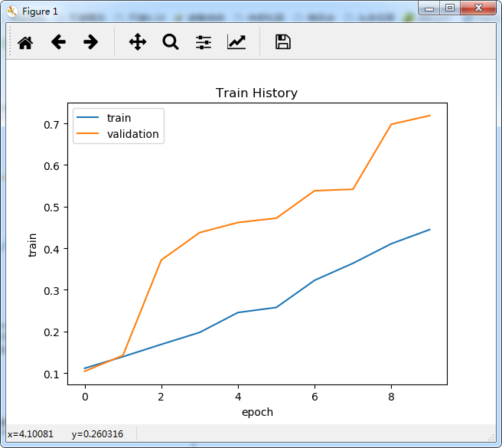Go forward to the next view

click(90, 42)
